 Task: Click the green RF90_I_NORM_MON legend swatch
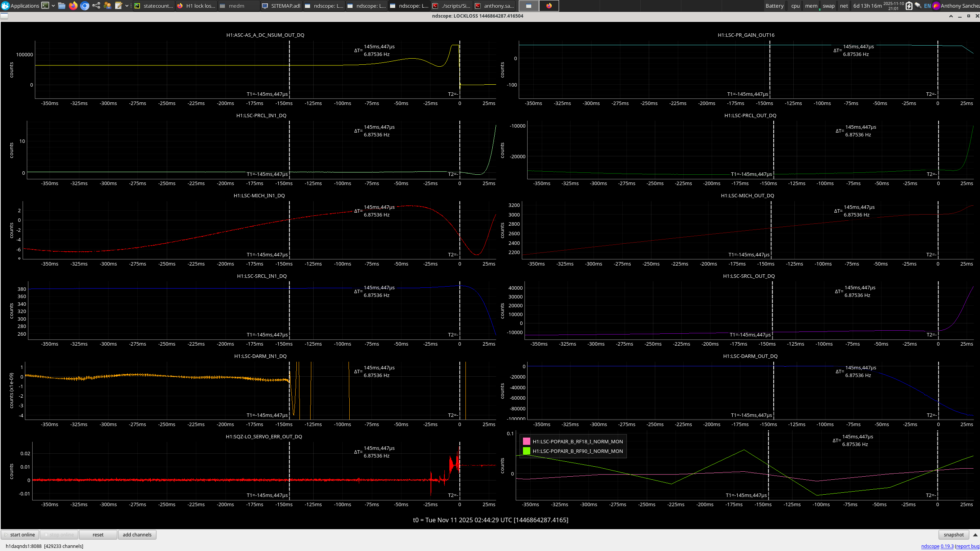click(x=526, y=451)
